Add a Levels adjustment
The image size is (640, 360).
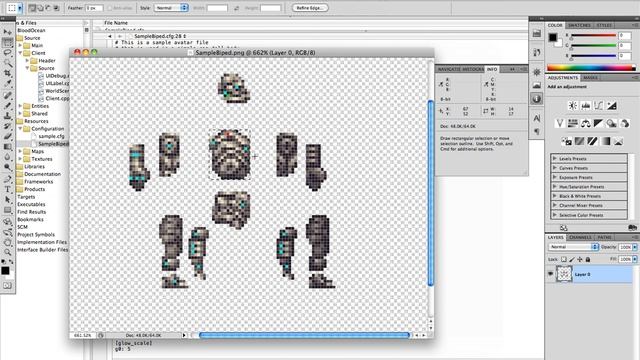coord(586,106)
